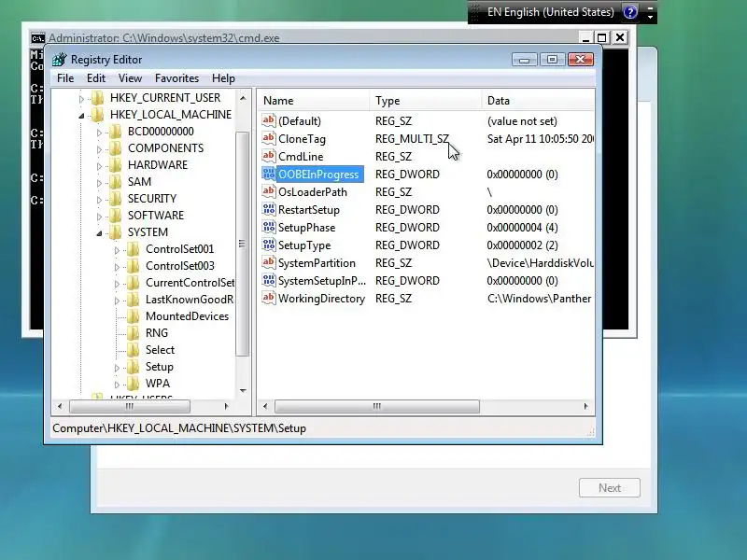Click the language bar help icon
747x560 pixels.
629,12
